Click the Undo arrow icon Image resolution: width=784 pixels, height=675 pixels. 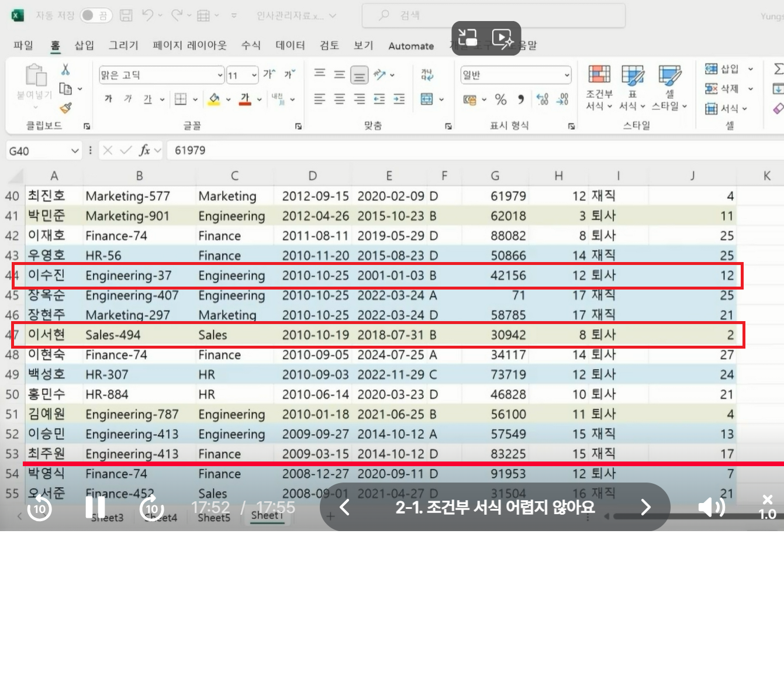pos(147,15)
